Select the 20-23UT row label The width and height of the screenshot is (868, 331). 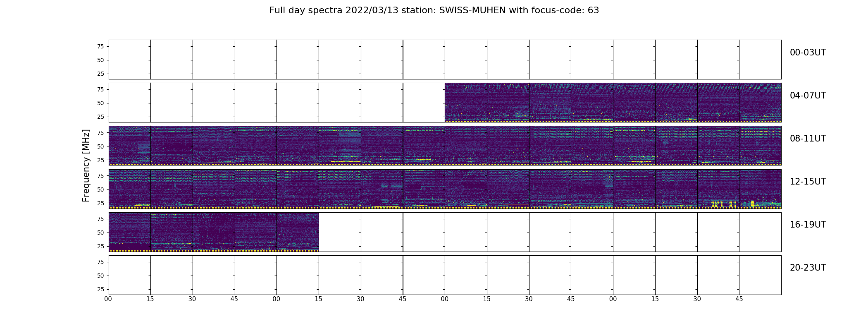coord(808,268)
